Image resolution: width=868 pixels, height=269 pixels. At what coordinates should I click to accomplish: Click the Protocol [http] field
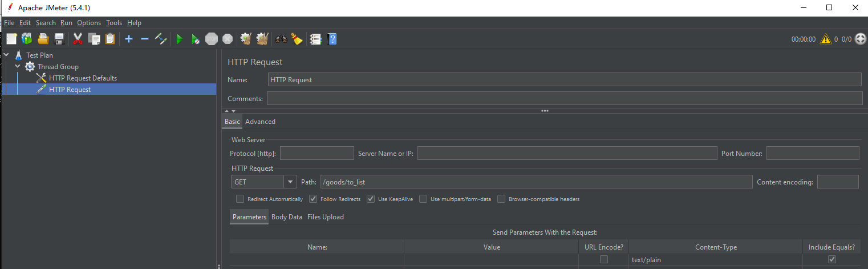(317, 153)
